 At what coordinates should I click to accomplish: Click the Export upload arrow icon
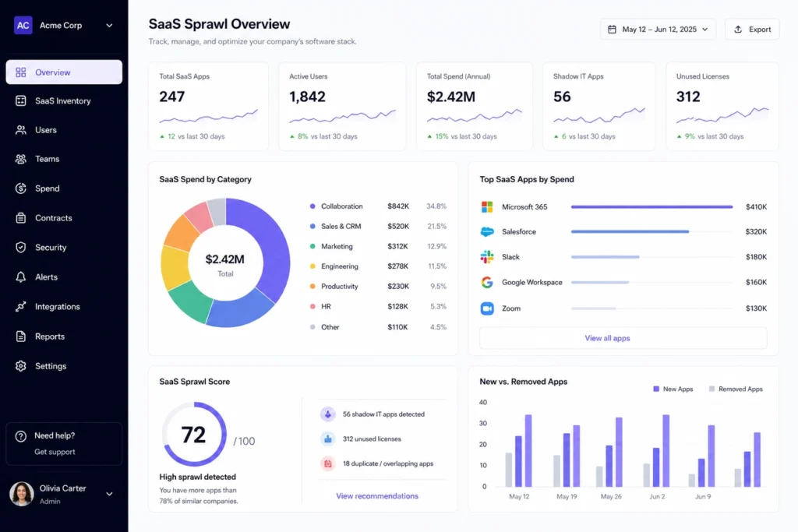pos(738,30)
